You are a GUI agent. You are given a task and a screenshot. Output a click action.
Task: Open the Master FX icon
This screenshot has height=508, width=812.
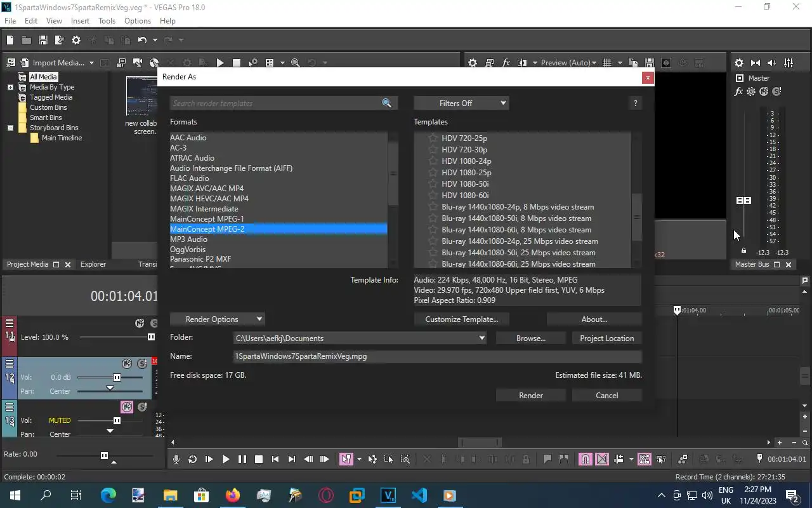(x=739, y=91)
